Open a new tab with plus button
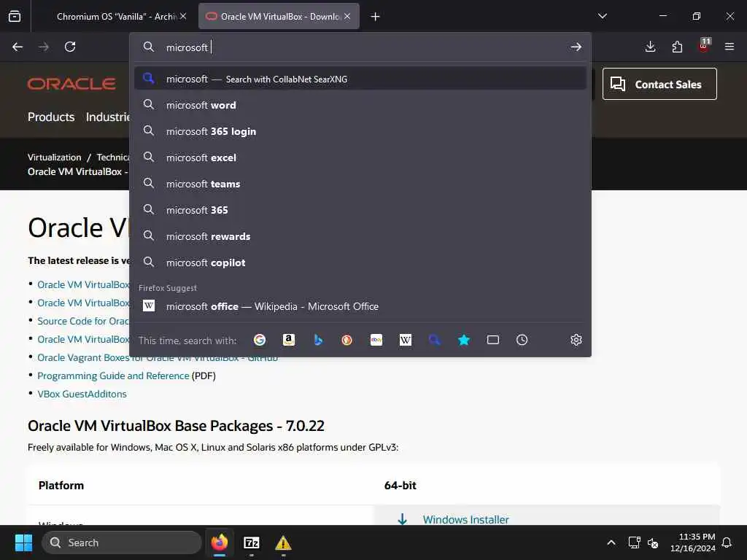 (376, 17)
